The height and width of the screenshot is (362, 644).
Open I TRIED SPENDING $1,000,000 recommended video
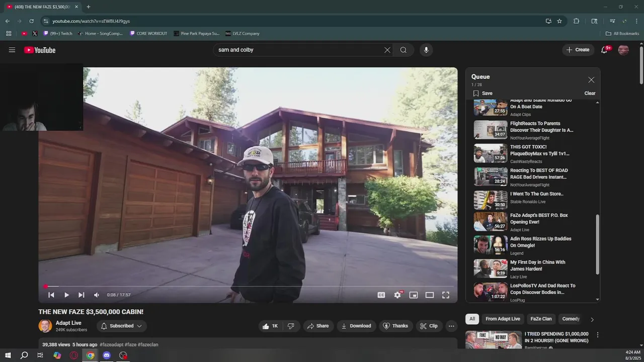point(556,337)
